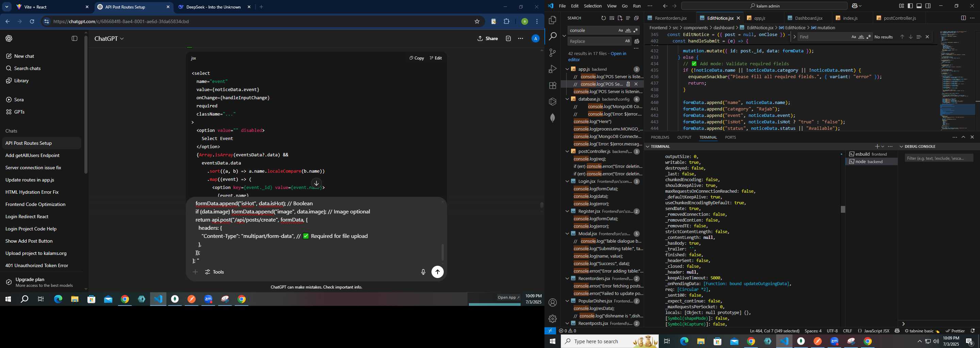980x348 pixels.
Task: Toggle Panel visibility in title bar
Action: [919, 6]
